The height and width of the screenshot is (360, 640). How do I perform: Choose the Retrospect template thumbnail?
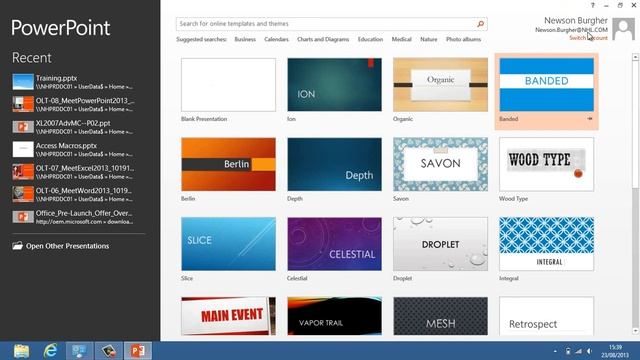click(x=547, y=316)
